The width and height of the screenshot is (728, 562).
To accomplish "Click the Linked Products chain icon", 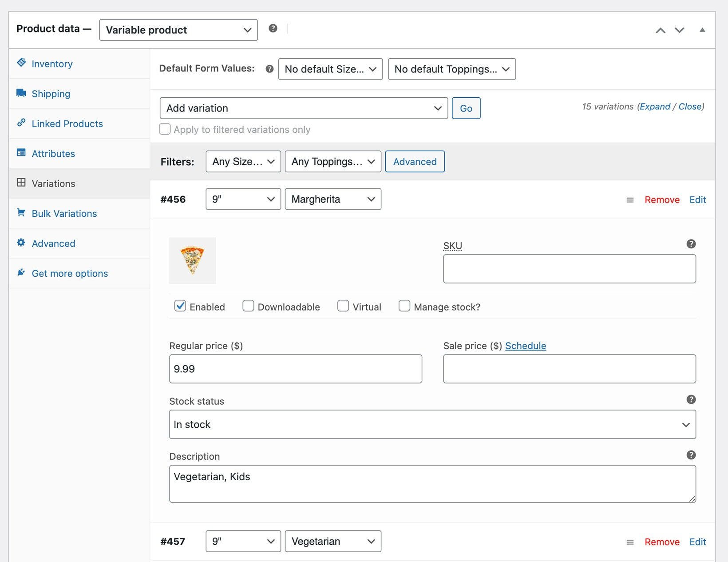I will tap(21, 123).
